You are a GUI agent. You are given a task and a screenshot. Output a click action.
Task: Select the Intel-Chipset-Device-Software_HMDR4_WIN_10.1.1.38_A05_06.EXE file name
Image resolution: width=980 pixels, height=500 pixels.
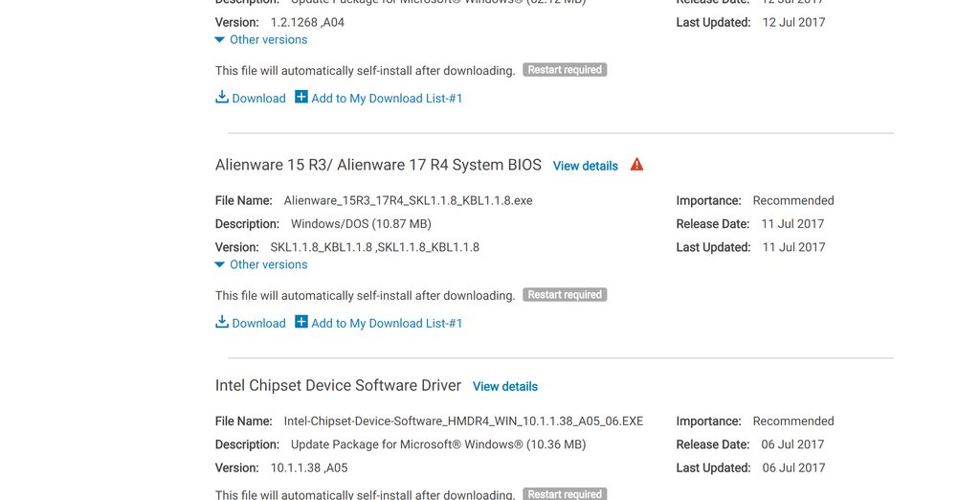(x=463, y=421)
